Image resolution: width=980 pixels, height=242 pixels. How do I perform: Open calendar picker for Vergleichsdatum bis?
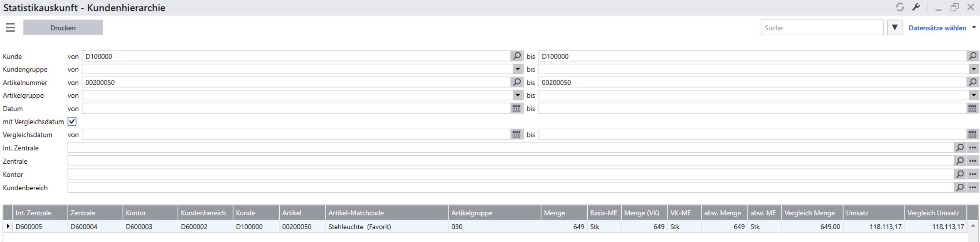click(972, 135)
